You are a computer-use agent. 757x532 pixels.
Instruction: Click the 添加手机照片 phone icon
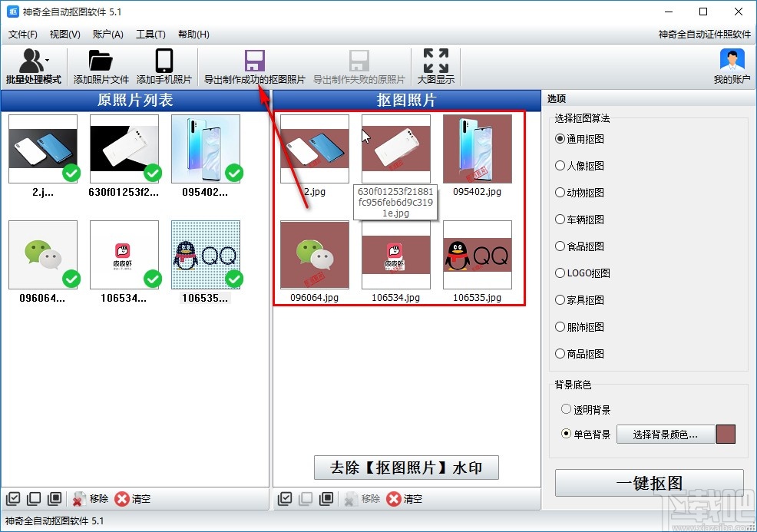click(x=164, y=61)
